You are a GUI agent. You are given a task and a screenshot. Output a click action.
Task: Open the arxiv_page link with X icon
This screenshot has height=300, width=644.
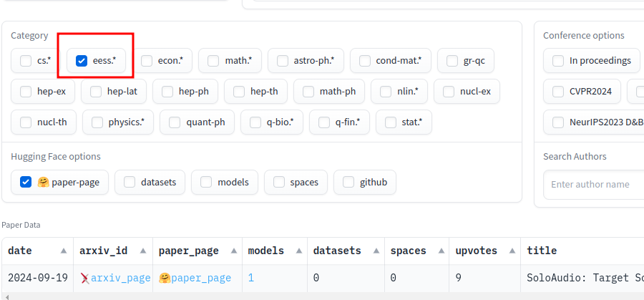116,279
